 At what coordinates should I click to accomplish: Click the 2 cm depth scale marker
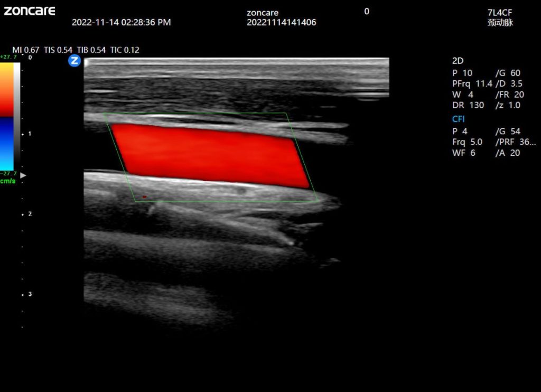point(29,214)
